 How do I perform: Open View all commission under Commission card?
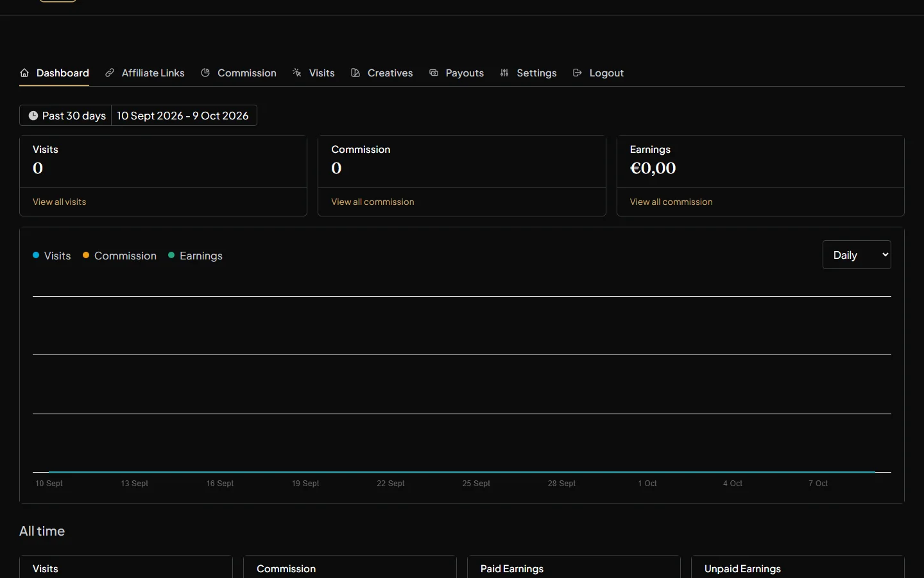(373, 202)
